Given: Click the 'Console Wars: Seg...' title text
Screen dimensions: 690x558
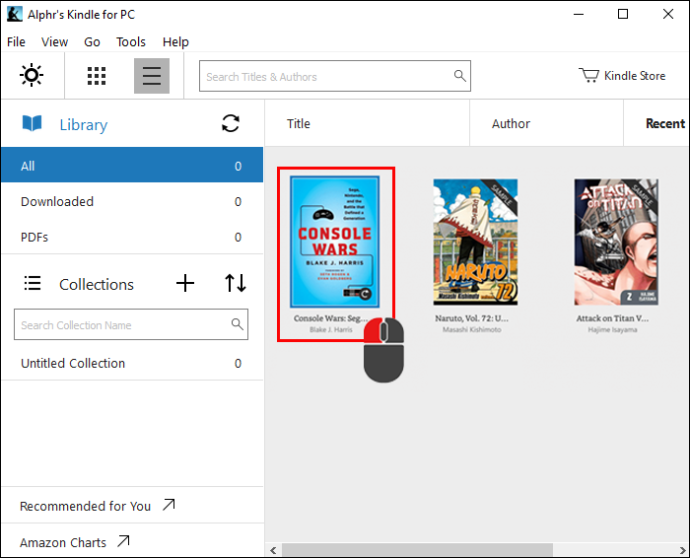Looking at the screenshot, I should coord(331,318).
